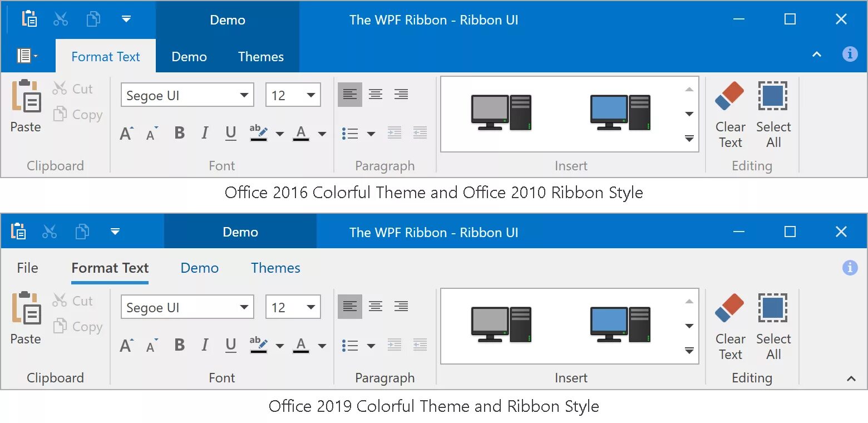The image size is (868, 423).
Task: Click quick access Copy icon in Office 2019 title bar
Action: [82, 232]
